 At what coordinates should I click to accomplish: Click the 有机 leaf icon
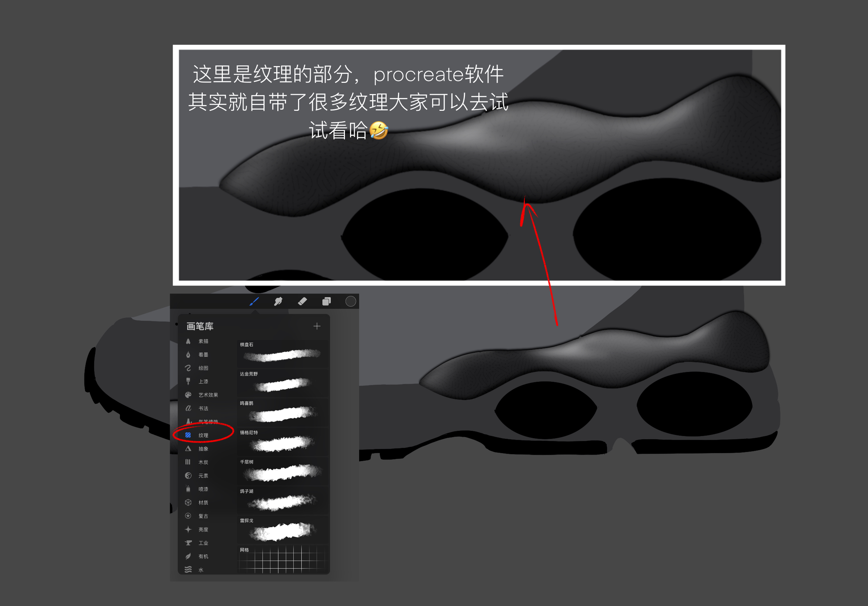tap(188, 556)
